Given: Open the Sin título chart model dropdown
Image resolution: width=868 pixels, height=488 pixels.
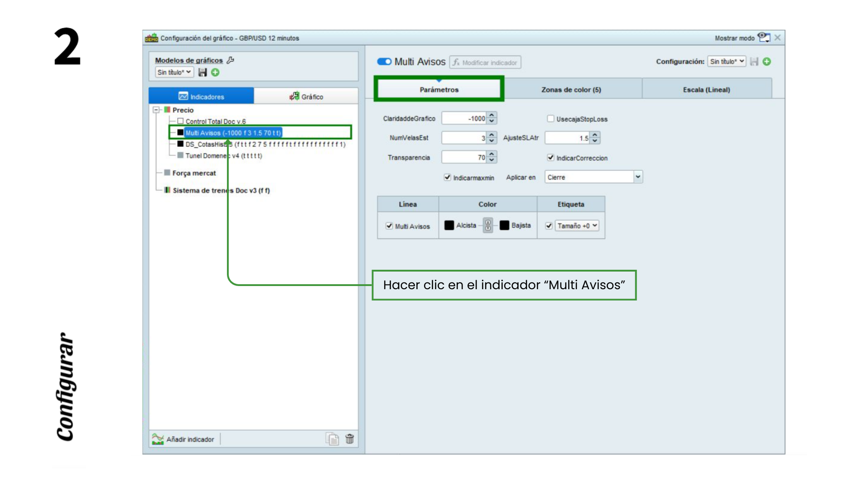Looking at the screenshot, I should [174, 72].
